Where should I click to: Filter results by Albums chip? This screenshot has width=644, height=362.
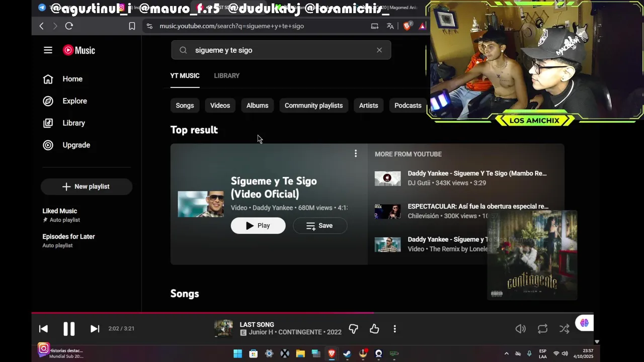pyautogui.click(x=257, y=106)
